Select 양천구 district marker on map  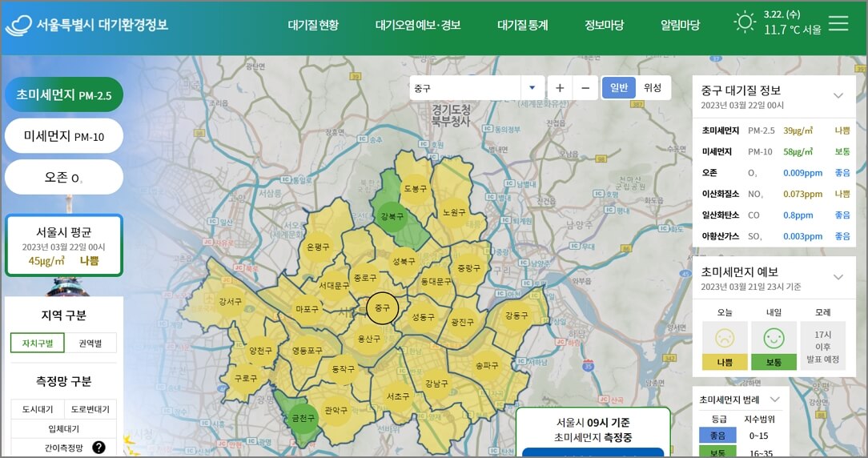point(260,351)
